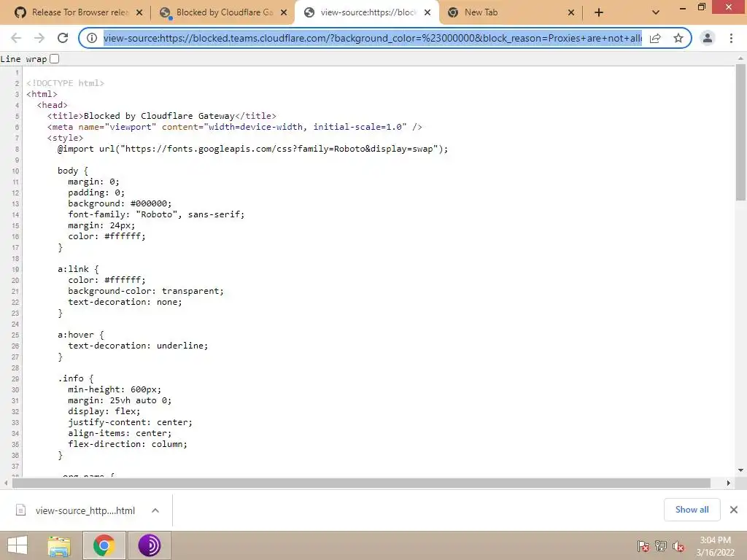Click the 'background-color: transparent;' line
The width and height of the screenshot is (747, 560).
(146, 291)
